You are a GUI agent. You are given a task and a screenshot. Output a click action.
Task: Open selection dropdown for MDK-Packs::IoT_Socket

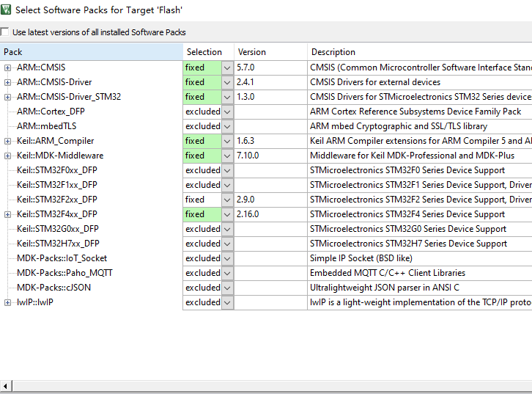(227, 258)
